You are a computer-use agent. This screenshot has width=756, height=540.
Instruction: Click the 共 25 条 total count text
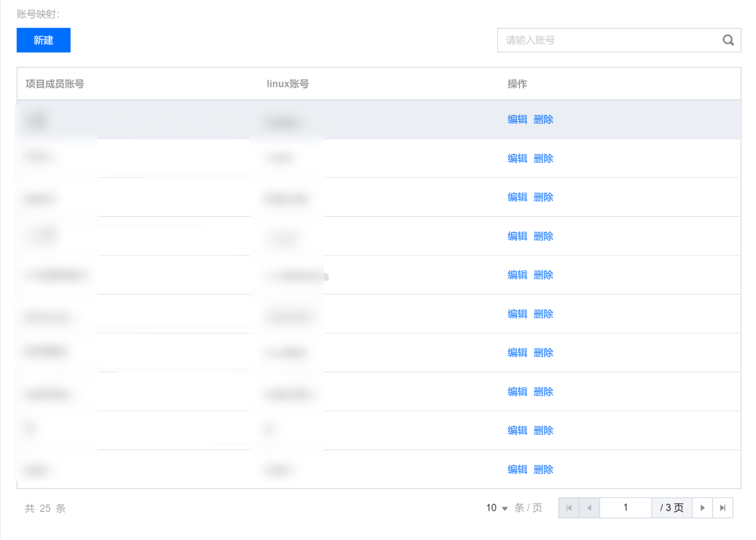coord(45,509)
